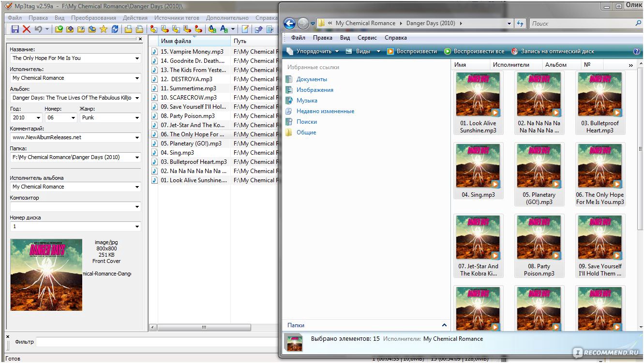Open the undo history dropdown arrow
The width and height of the screenshot is (644, 363).
47,29
